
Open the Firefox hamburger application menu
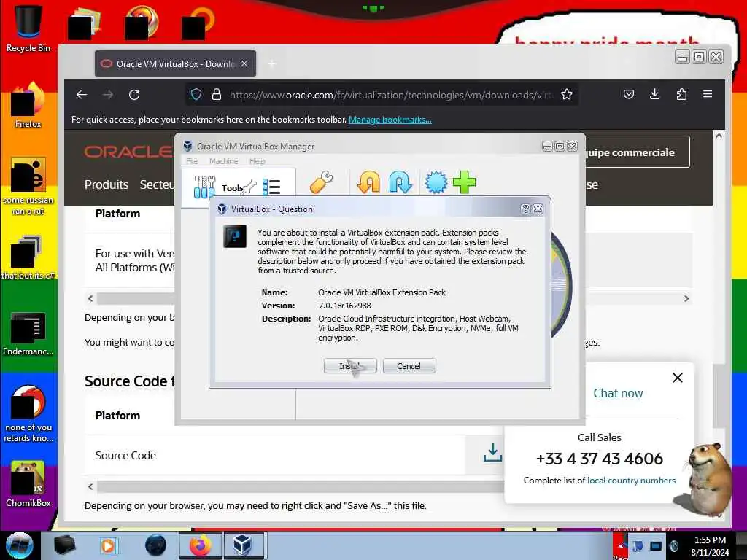(708, 94)
